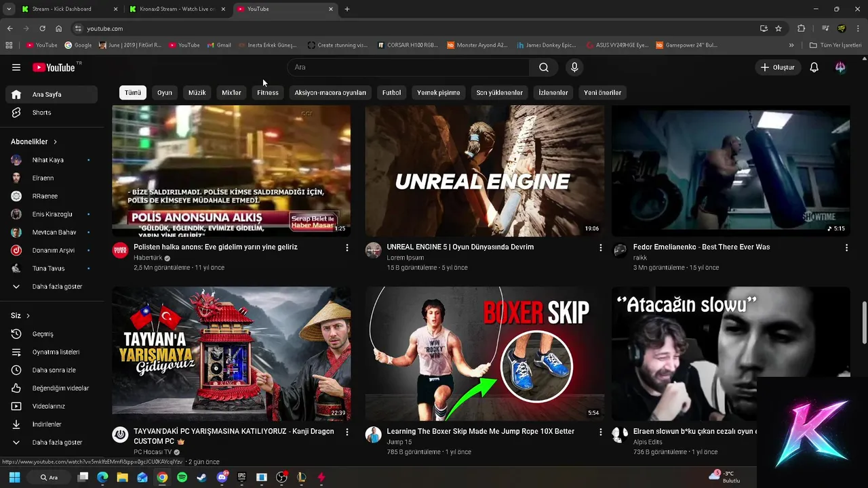Expand Siz section Daha fazla göster
Viewport: 868px width, 488px height.
[x=52, y=442]
